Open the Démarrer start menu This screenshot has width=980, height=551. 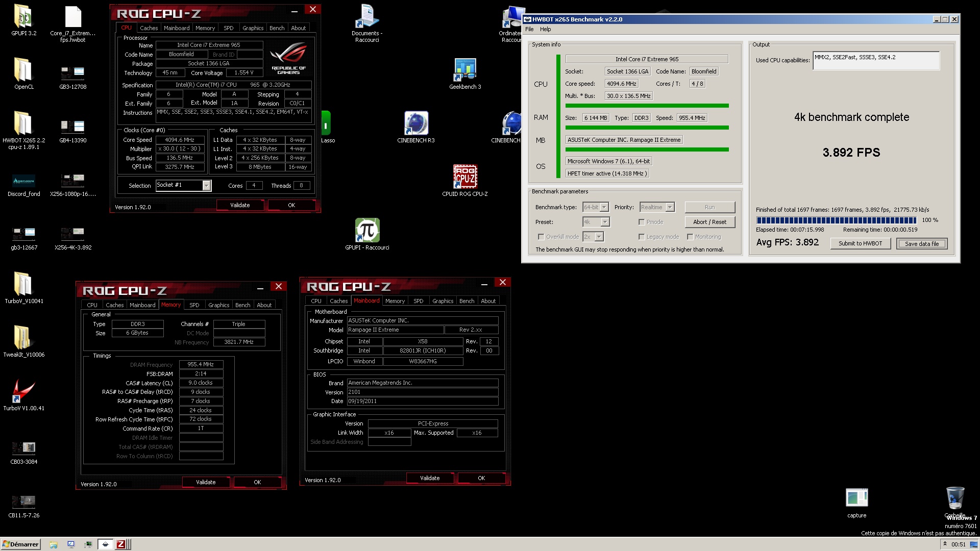click(x=20, y=544)
